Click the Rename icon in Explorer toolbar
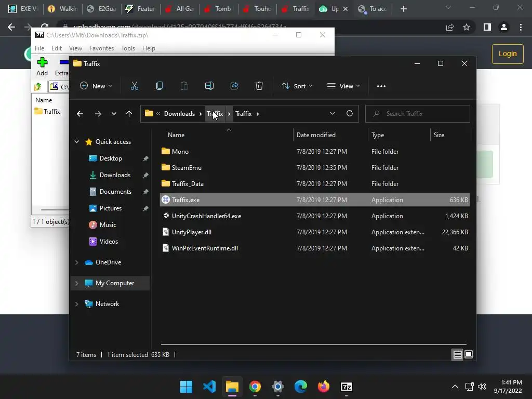The height and width of the screenshot is (399, 532). 209,86
